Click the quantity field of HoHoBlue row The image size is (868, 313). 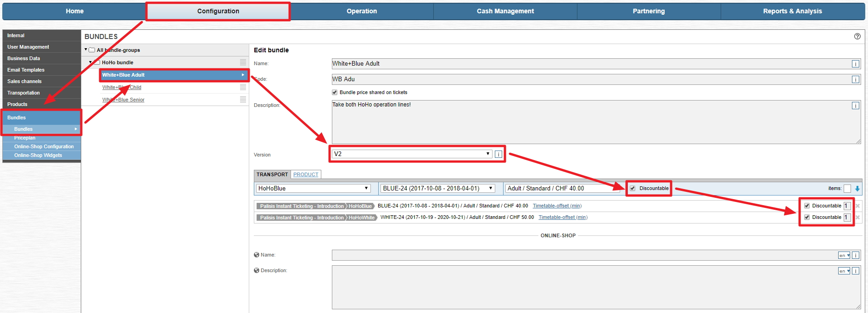tap(847, 206)
